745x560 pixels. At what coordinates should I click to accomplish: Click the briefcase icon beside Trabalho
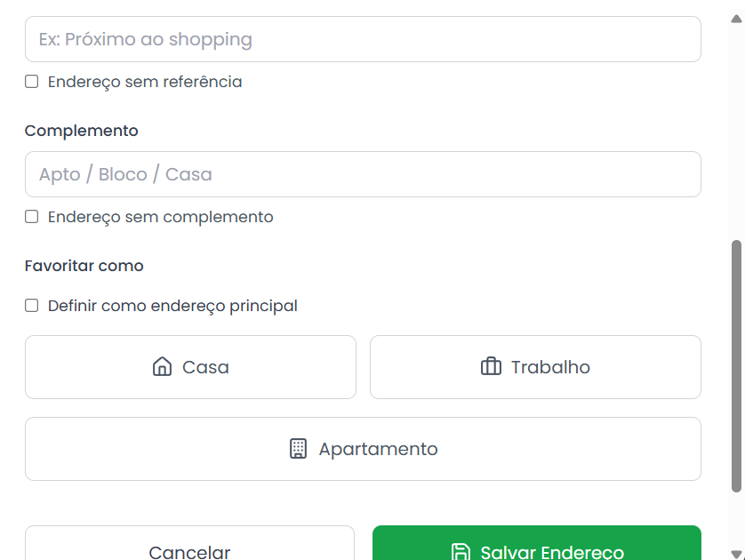pos(491,367)
